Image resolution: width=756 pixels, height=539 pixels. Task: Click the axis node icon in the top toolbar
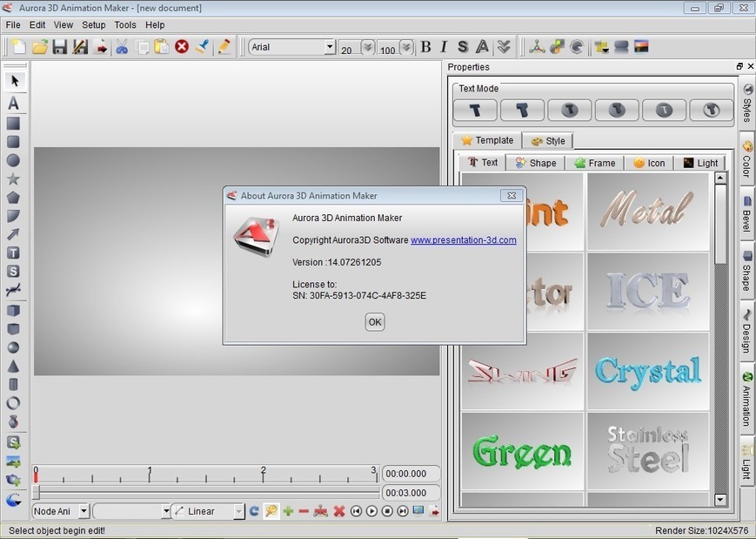pyautogui.click(x=537, y=47)
